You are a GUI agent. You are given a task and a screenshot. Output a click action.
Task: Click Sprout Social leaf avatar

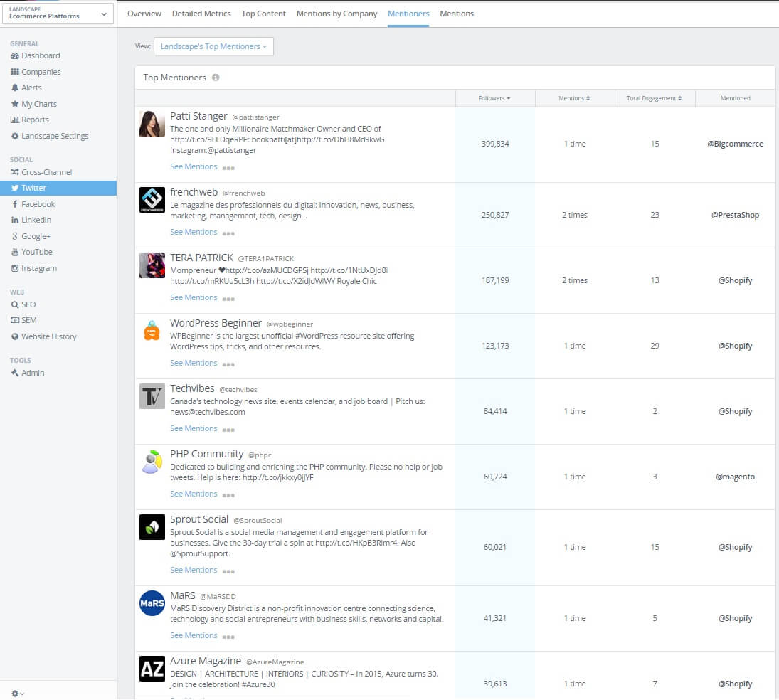click(152, 527)
